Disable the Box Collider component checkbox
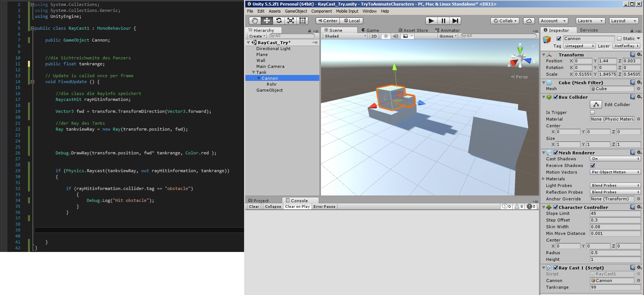 (x=555, y=97)
